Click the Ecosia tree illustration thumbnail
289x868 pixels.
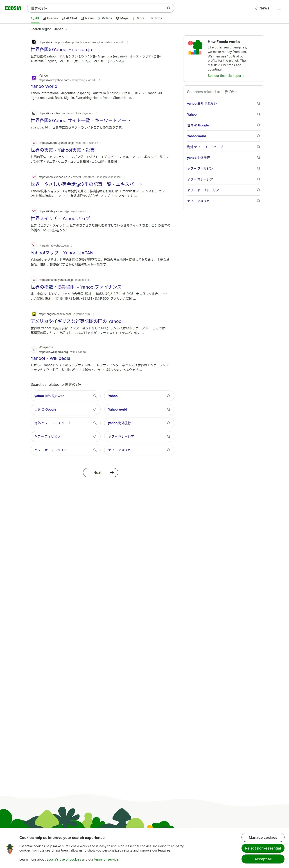195,47
